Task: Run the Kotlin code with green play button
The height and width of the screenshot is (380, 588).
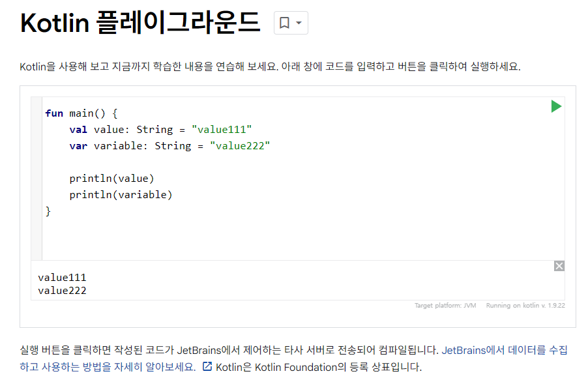Action: pyautogui.click(x=556, y=106)
